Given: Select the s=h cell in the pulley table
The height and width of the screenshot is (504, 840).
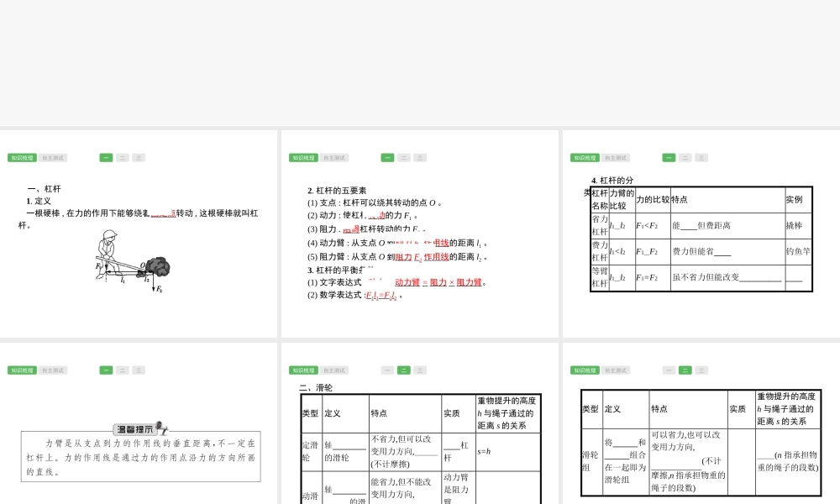Looking at the screenshot, I should pyautogui.click(x=484, y=452).
